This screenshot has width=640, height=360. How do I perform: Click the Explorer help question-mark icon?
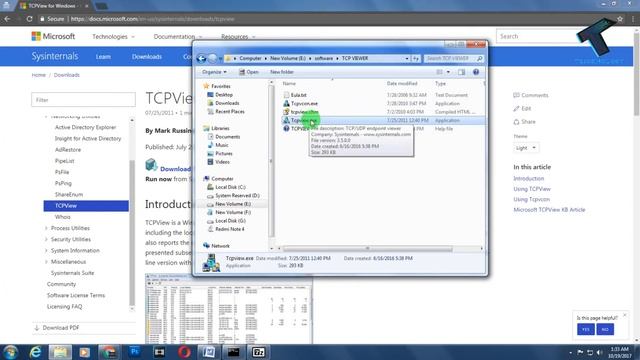pyautogui.click(x=476, y=72)
